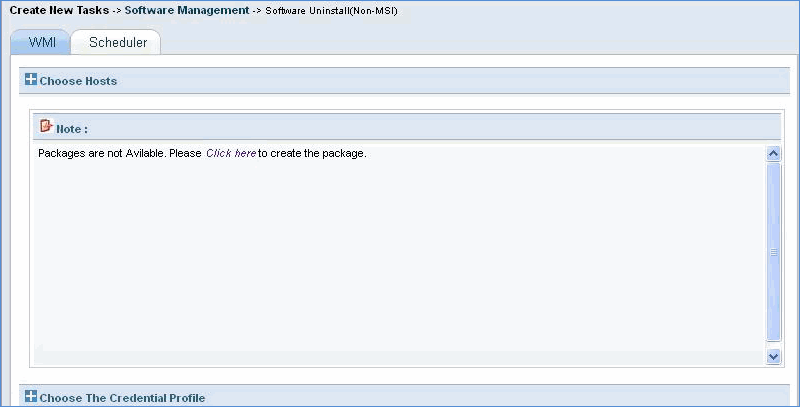
Task: Click the 'Note :' heading label
Action: click(72, 129)
